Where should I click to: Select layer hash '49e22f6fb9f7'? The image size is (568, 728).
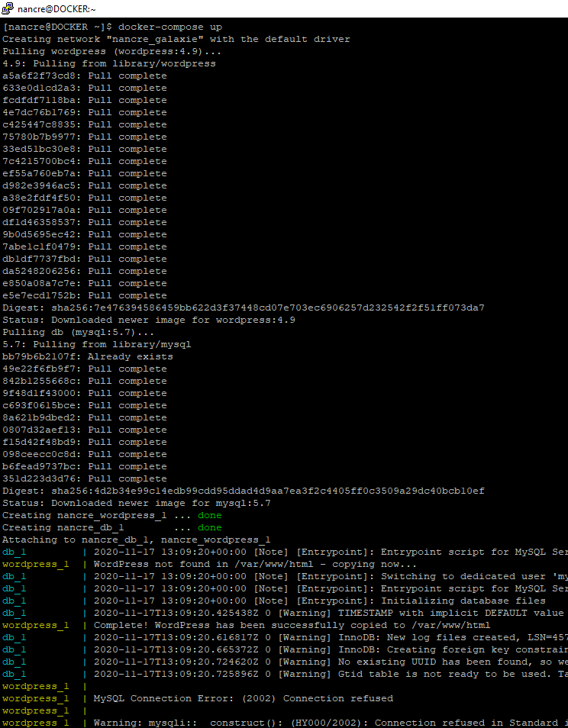coord(38,369)
